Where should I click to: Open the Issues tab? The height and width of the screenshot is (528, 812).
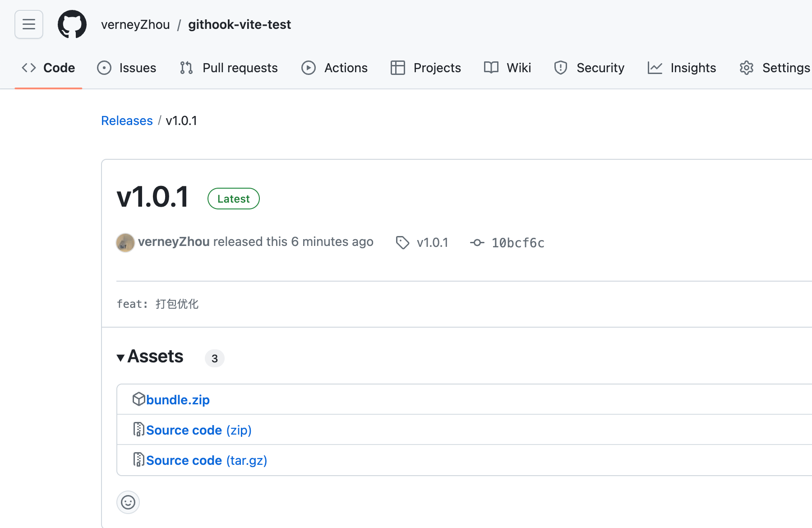[x=127, y=68]
